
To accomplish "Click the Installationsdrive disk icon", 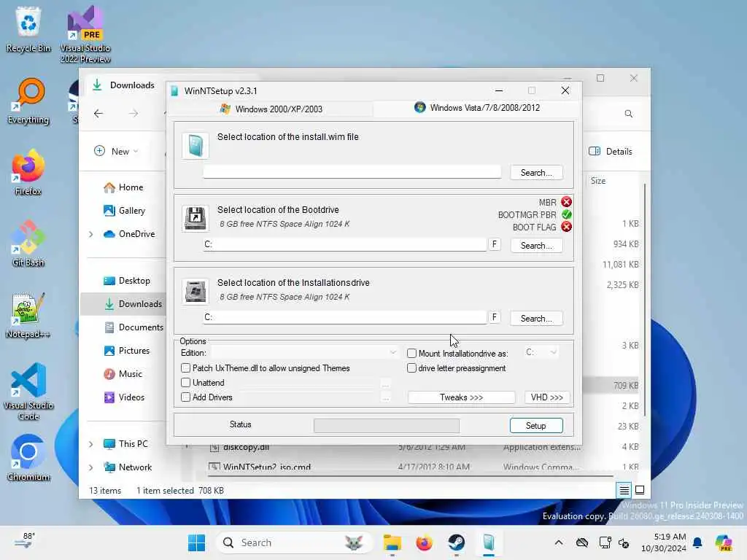I will pyautogui.click(x=196, y=291).
